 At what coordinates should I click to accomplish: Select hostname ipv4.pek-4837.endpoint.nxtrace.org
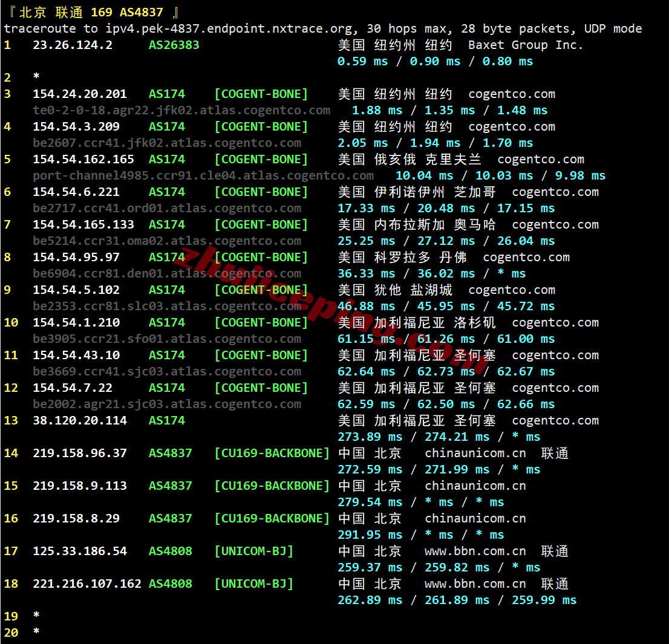click(x=229, y=28)
